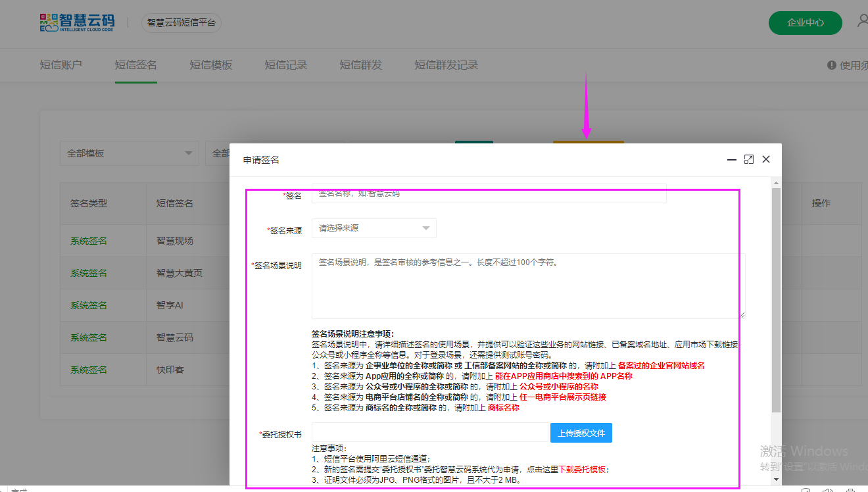Click the 签名 name input field

coord(489,194)
